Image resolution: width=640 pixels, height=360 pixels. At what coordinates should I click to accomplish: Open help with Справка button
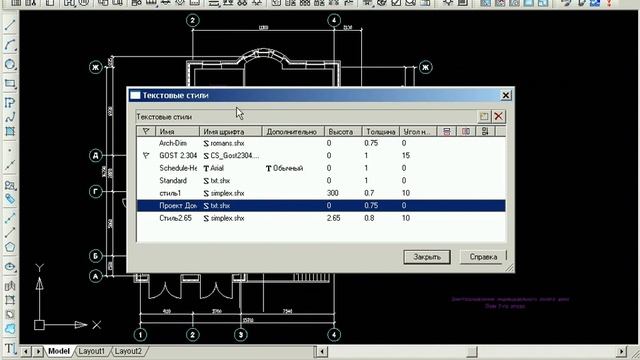[x=483, y=257]
